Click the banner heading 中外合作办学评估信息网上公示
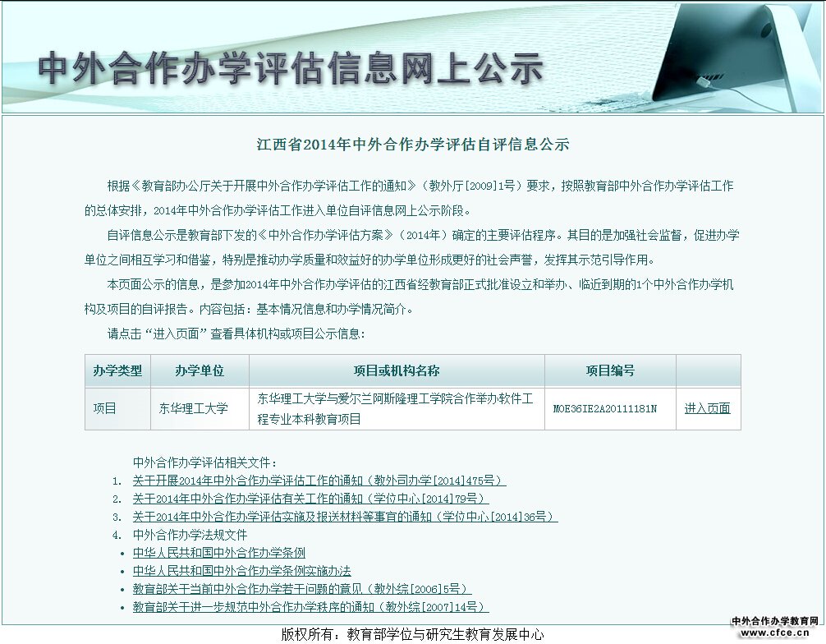The width and height of the screenshot is (826, 644). pyautogui.click(x=291, y=68)
